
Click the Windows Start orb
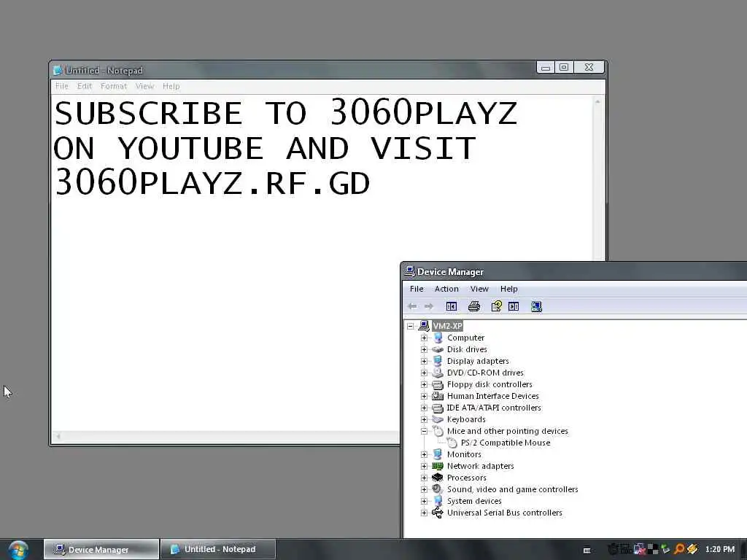pos(18,550)
